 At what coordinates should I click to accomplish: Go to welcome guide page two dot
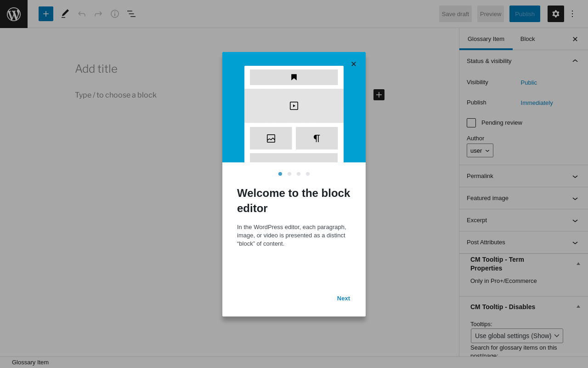[x=289, y=174]
